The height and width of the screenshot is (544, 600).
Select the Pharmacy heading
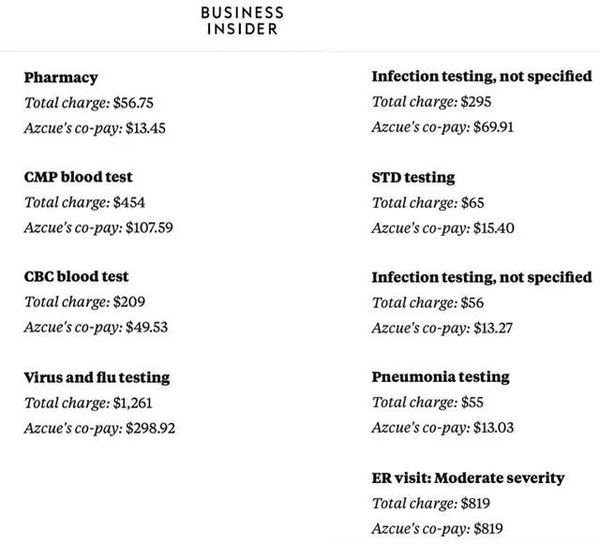tap(61, 77)
